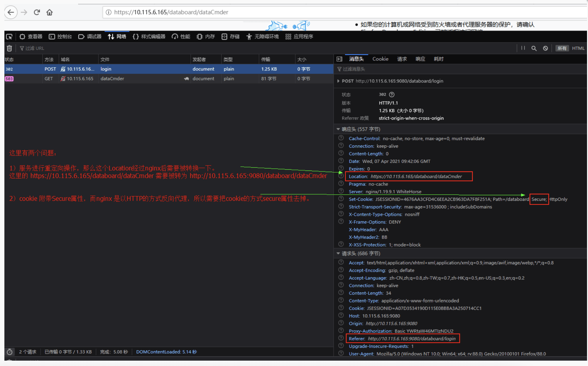Select the Timings (耗时) details tab
The width and height of the screenshot is (588, 366).
pos(439,59)
